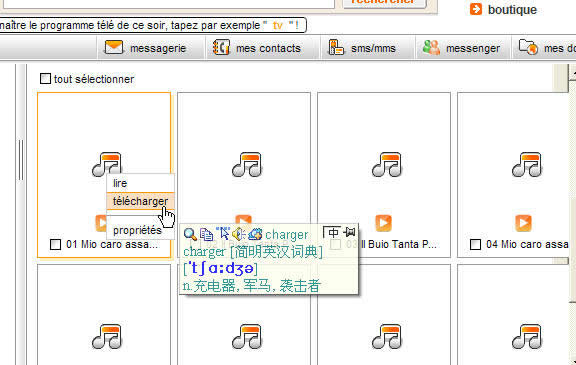Tick checkbox for 04 Mio caro assa

click(x=475, y=245)
